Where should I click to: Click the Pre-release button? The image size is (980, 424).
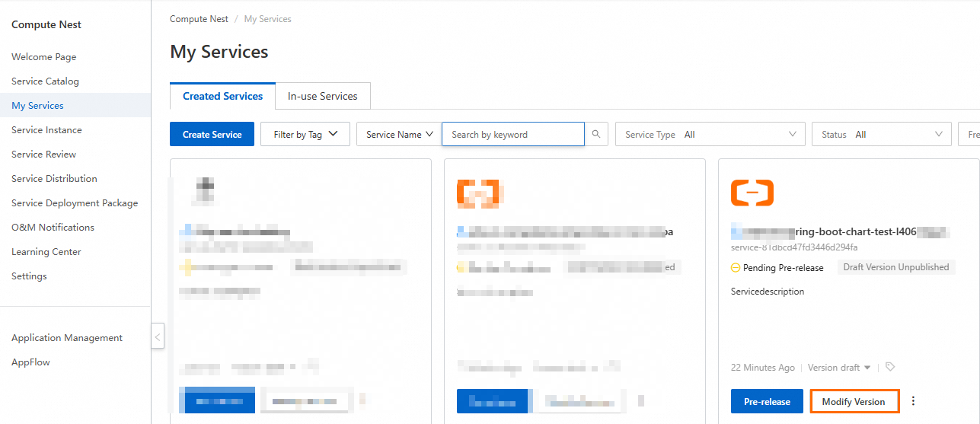[x=767, y=401]
